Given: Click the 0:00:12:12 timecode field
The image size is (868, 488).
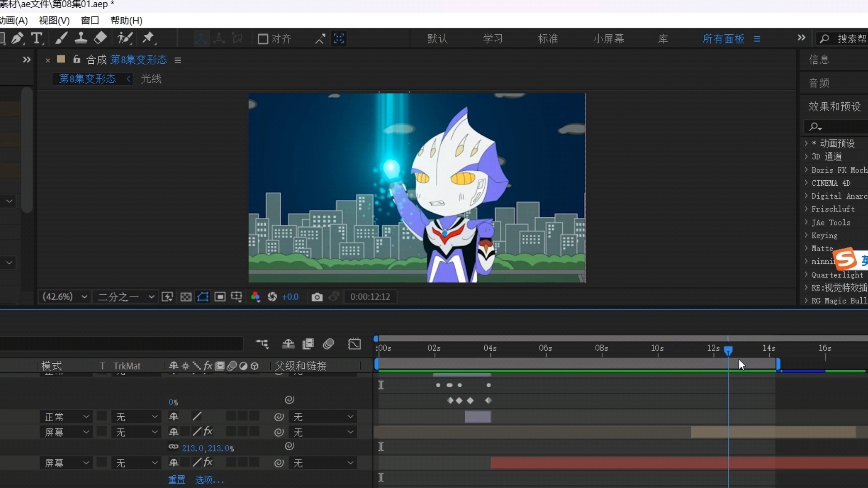Looking at the screenshot, I should click(x=370, y=297).
